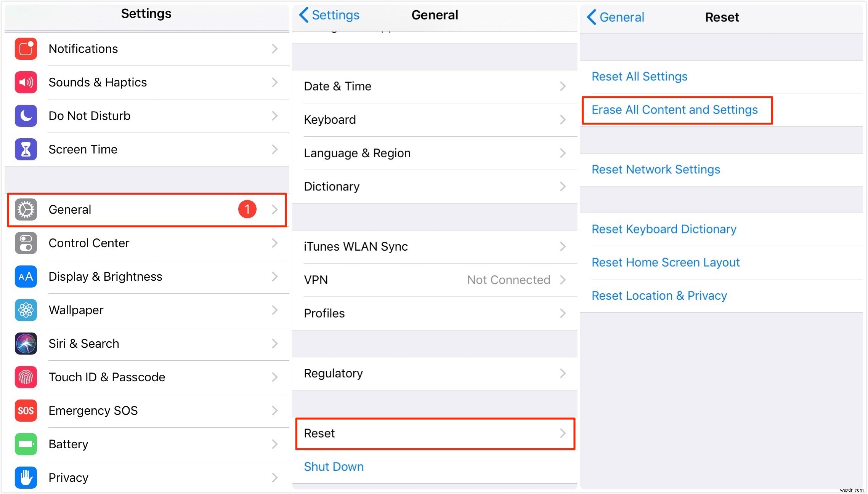Select Erase All Content and Settings

point(675,110)
